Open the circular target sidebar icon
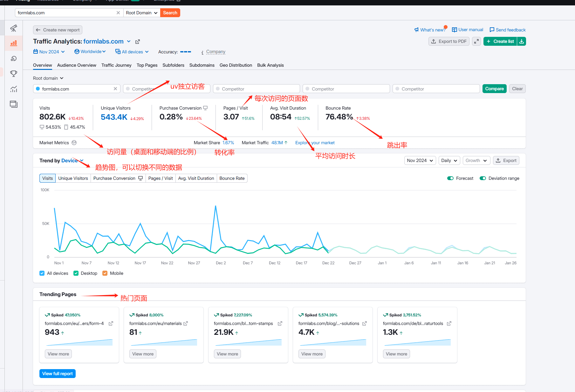The width and height of the screenshot is (575, 392). coord(13,58)
